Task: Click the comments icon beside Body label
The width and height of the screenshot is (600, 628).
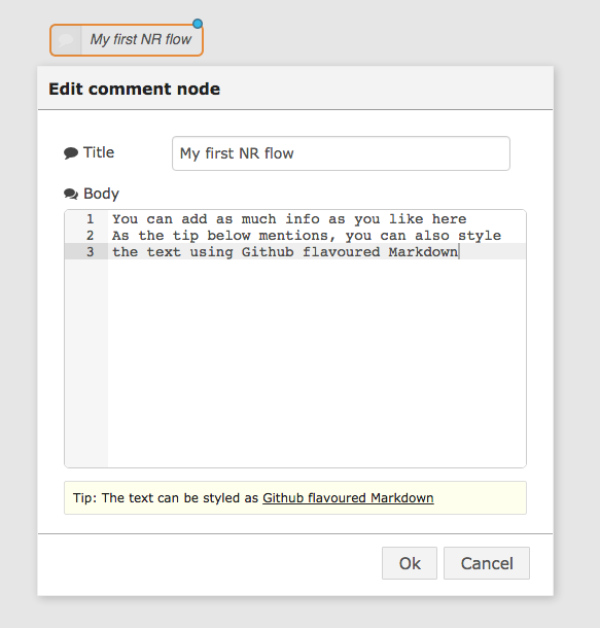Action: (x=71, y=194)
